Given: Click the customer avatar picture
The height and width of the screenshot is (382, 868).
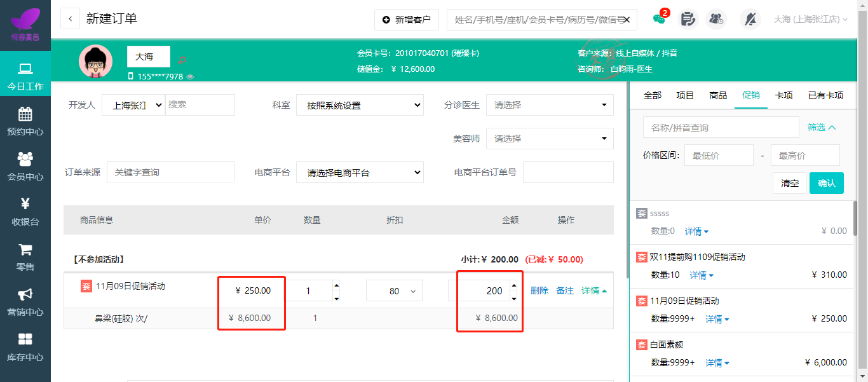Looking at the screenshot, I should coord(96,62).
